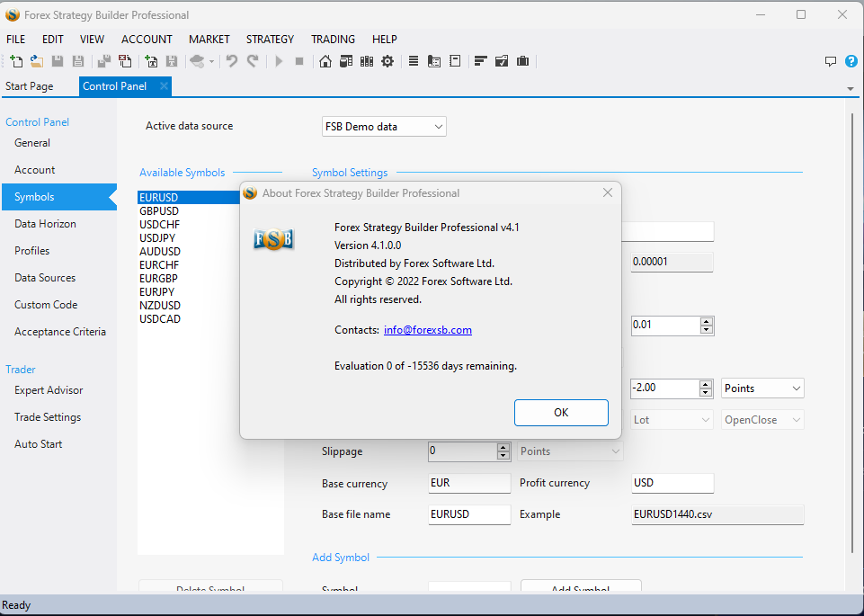Click the speech bubble feedback icon
864x616 pixels.
coord(831,61)
